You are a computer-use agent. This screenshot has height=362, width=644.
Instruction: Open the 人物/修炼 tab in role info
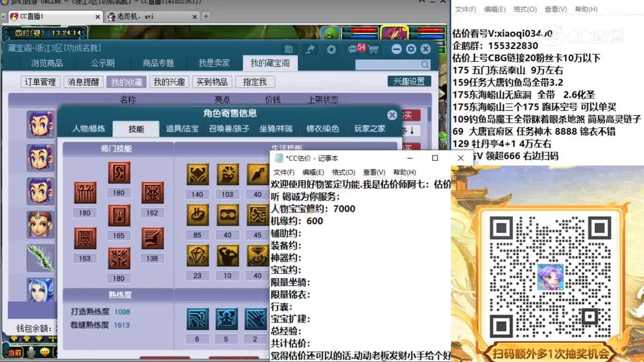click(89, 129)
